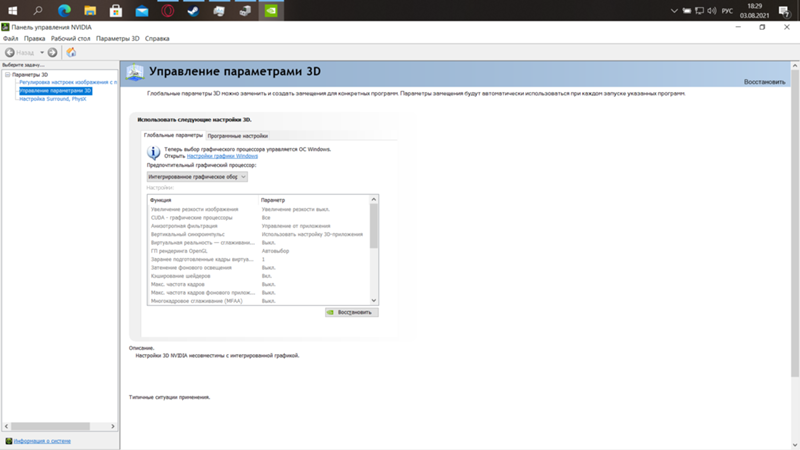Show hidden tray icons chevron
Image resolution: width=800 pixels, height=450 pixels.
pyautogui.click(x=674, y=11)
